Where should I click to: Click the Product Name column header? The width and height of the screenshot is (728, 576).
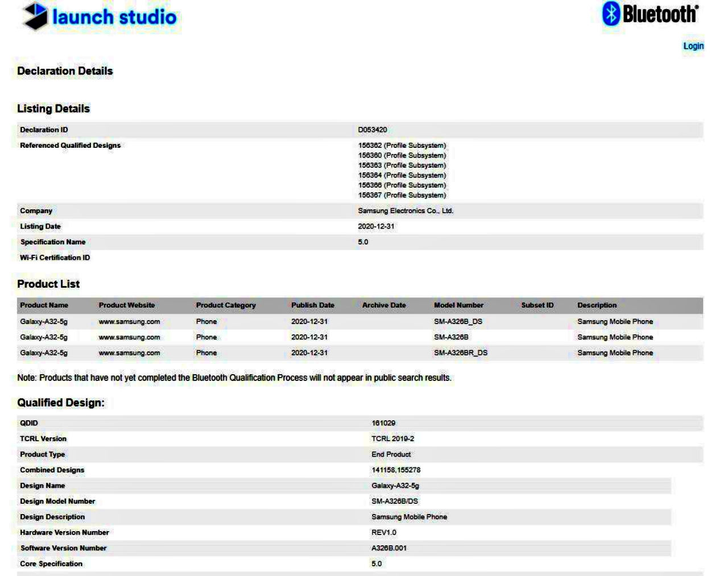44,305
